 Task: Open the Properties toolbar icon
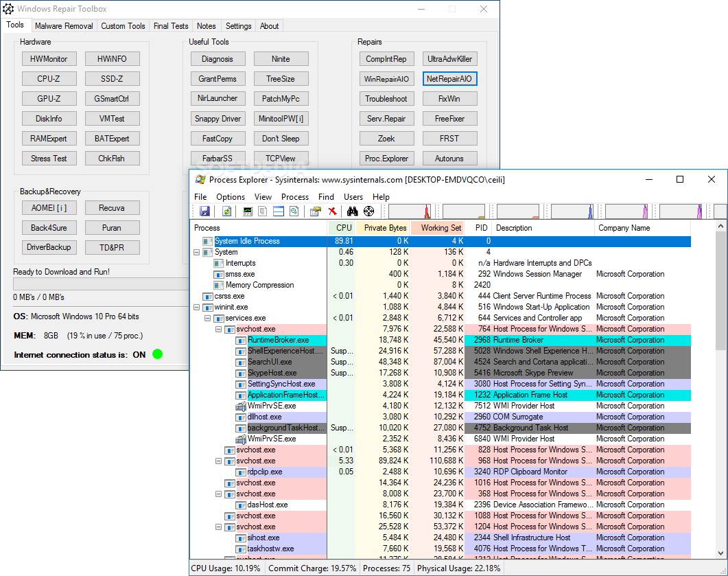point(316,211)
